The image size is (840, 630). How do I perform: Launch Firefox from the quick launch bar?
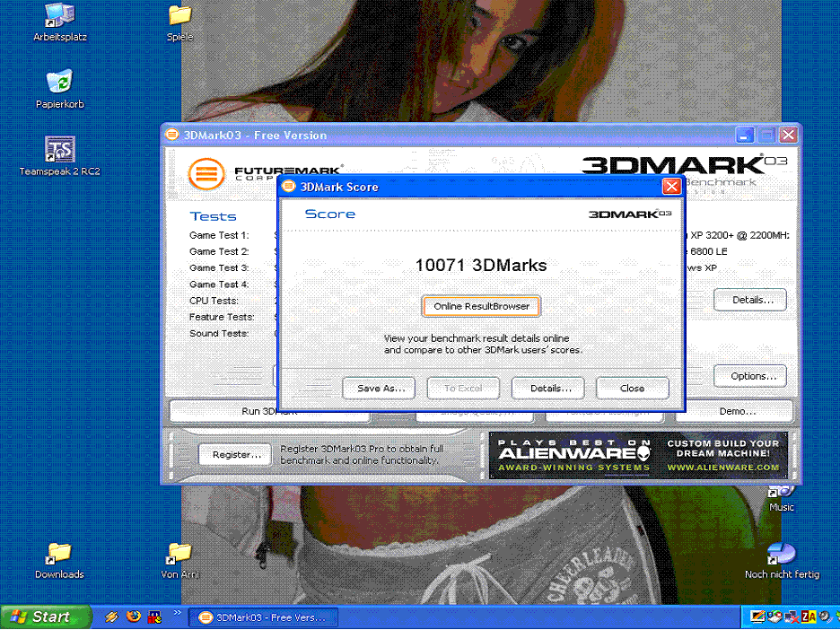(x=134, y=617)
